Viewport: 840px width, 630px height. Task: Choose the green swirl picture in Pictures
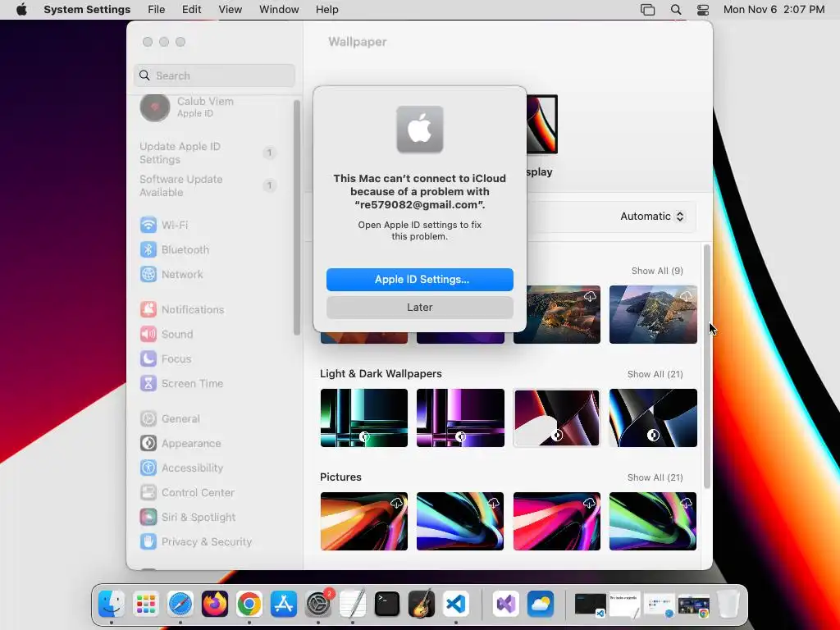pos(653,521)
